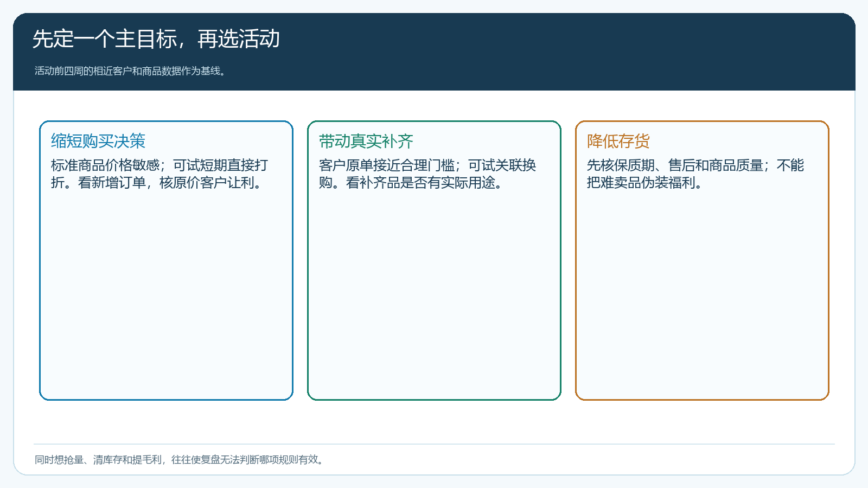This screenshot has height=488, width=868.
Task: Click the card heading 缩短购买决策
Action: (x=98, y=141)
